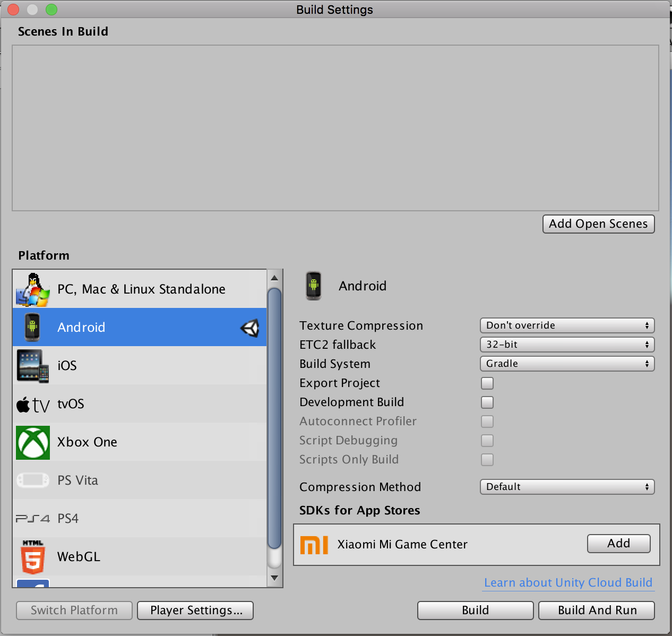Click the Add Open Scenes button
Screen dimensions: 672x636
(598, 224)
